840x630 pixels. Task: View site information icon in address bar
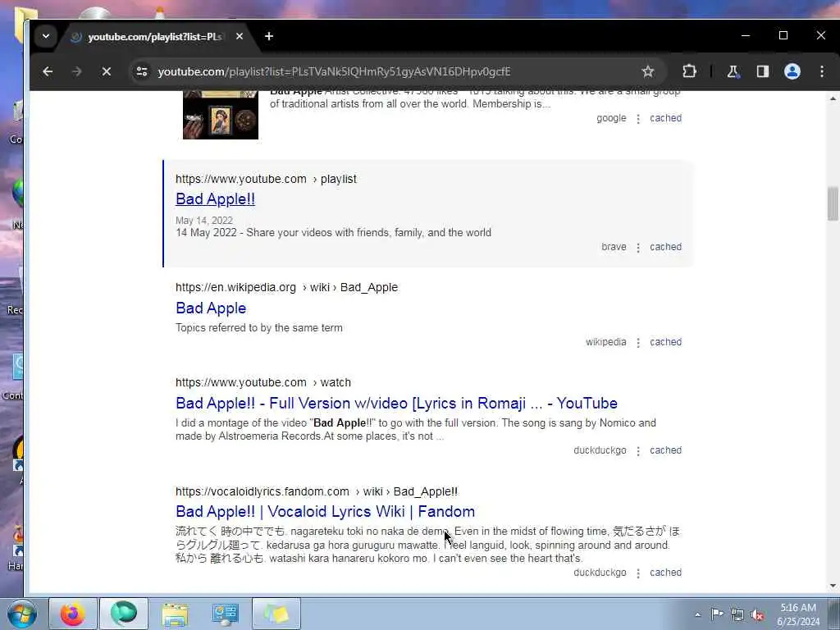142,71
